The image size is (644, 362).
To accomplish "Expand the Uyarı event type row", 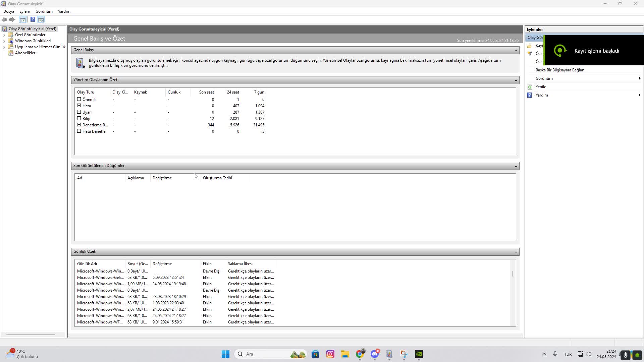I will click(x=79, y=112).
